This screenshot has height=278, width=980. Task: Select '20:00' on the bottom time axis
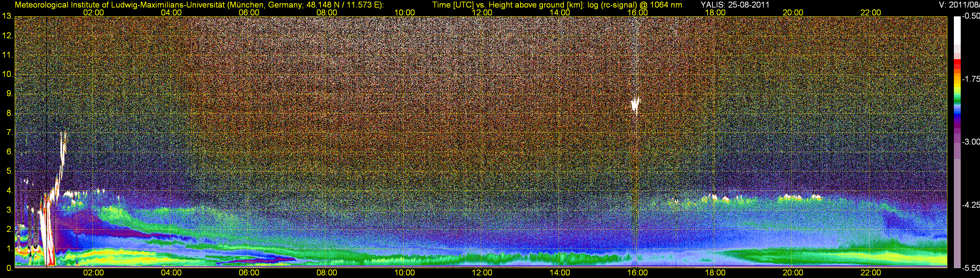pos(793,273)
